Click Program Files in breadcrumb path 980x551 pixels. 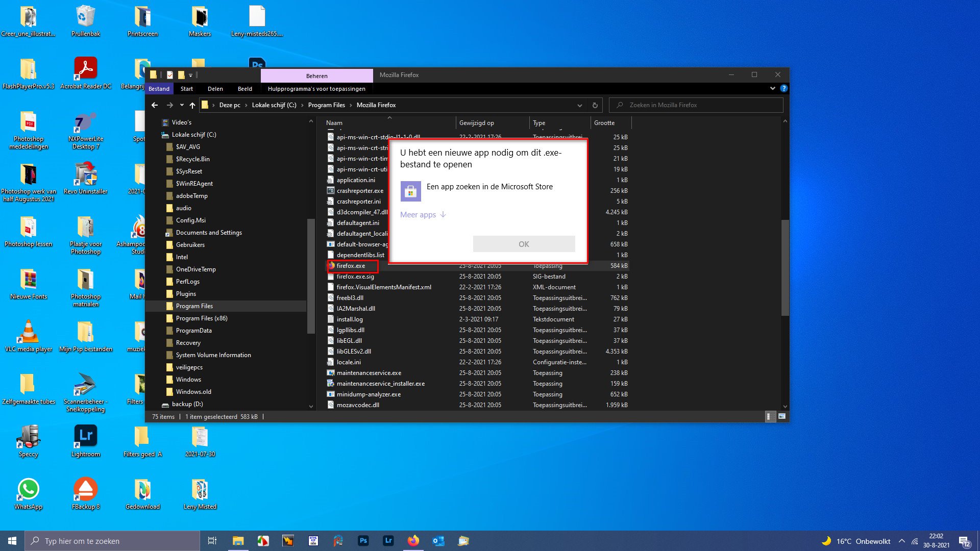326,105
